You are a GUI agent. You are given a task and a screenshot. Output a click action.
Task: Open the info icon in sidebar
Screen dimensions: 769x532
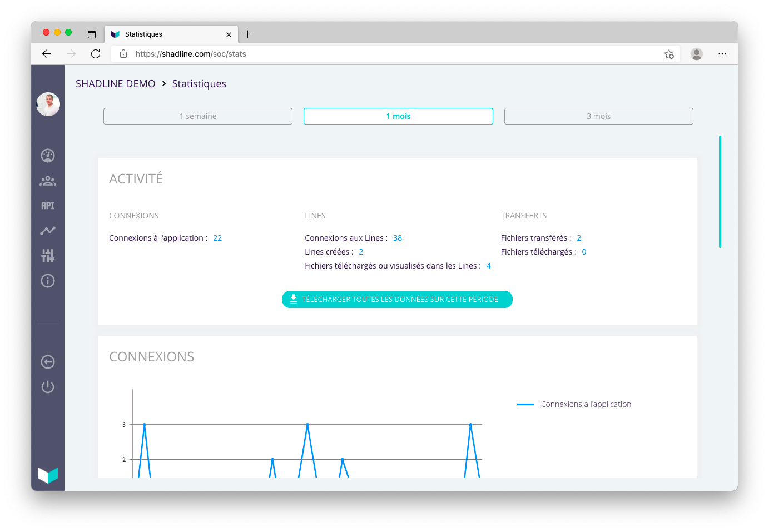click(48, 281)
